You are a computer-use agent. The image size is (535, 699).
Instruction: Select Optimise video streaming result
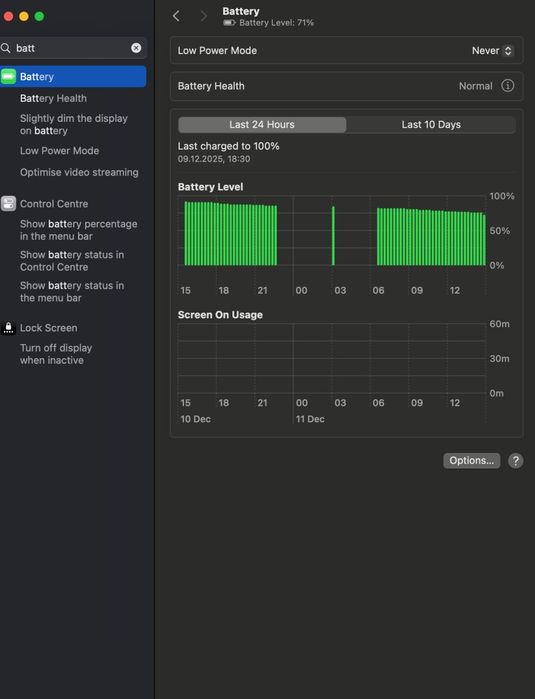[79, 172]
